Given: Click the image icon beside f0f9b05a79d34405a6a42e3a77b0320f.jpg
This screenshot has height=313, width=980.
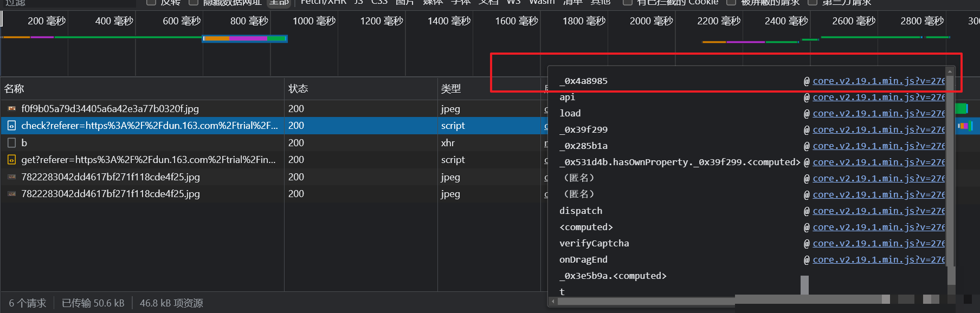Looking at the screenshot, I should point(12,109).
